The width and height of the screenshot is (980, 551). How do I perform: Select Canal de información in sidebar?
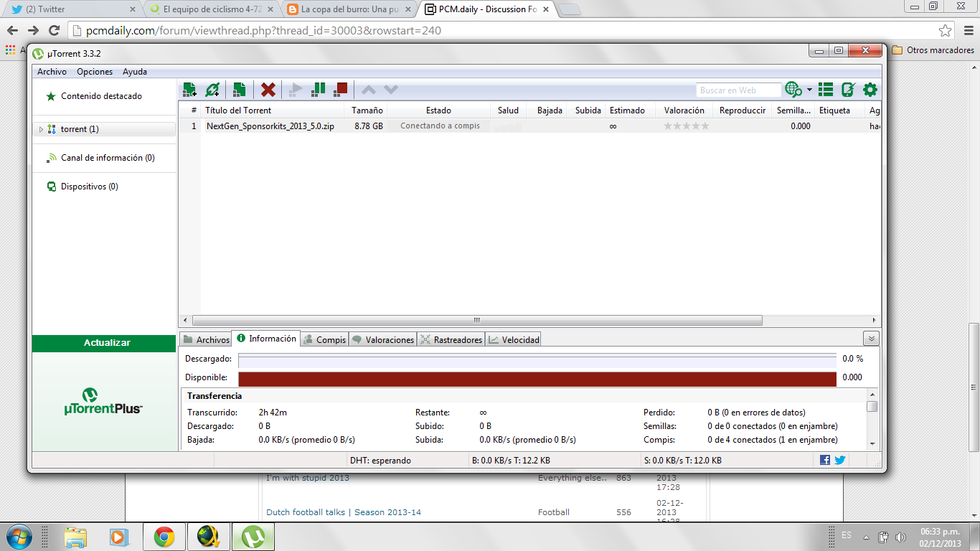[x=108, y=158]
